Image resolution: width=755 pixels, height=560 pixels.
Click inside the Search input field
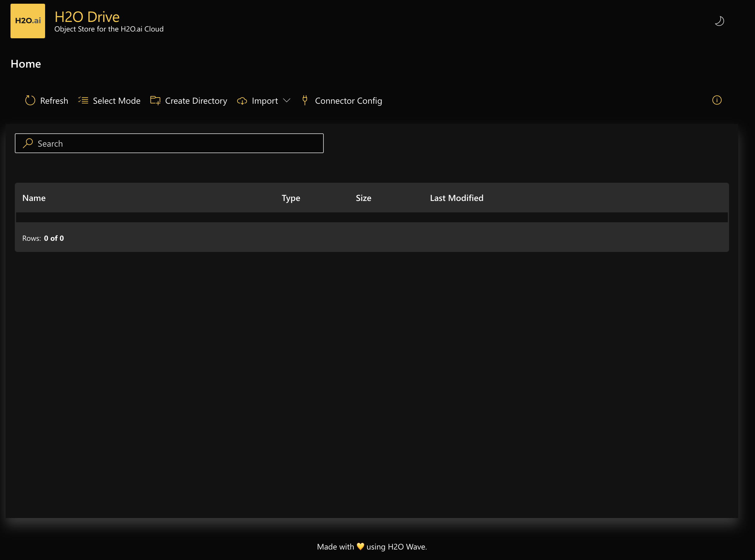click(170, 143)
